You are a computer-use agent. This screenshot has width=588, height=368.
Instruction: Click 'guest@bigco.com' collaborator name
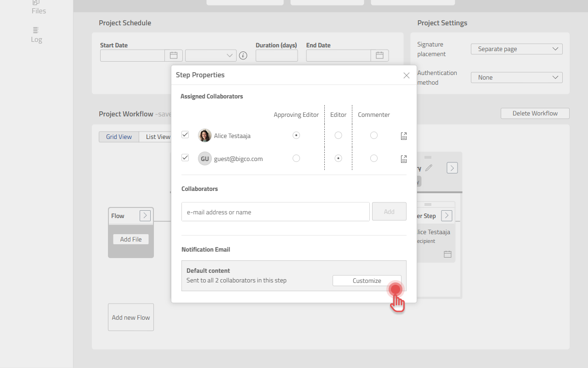(238, 159)
